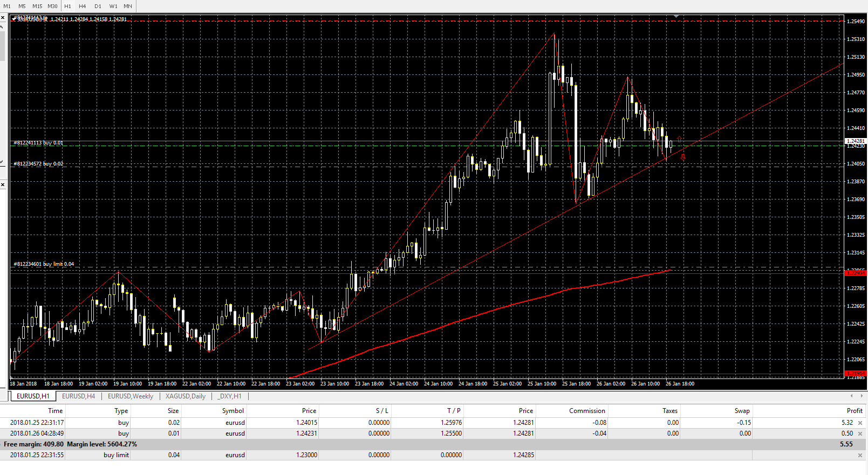Switch chart to M5 timeframe
The image size is (868, 475).
pyautogui.click(x=22, y=6)
